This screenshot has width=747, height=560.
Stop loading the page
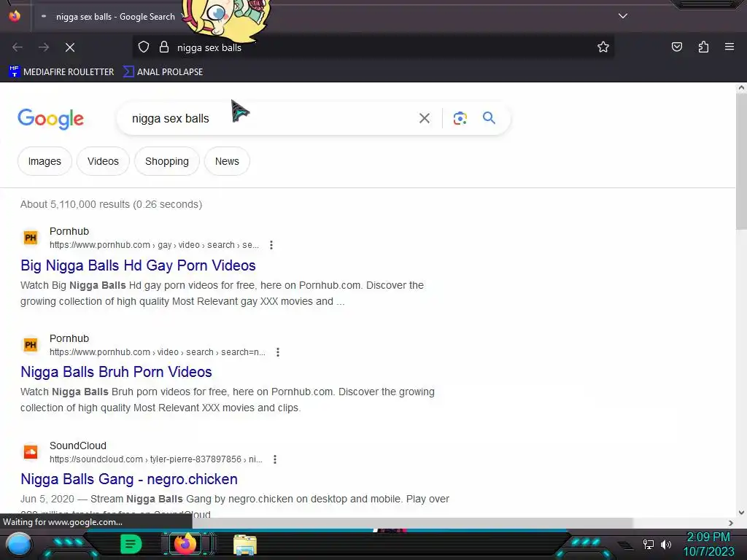70,47
